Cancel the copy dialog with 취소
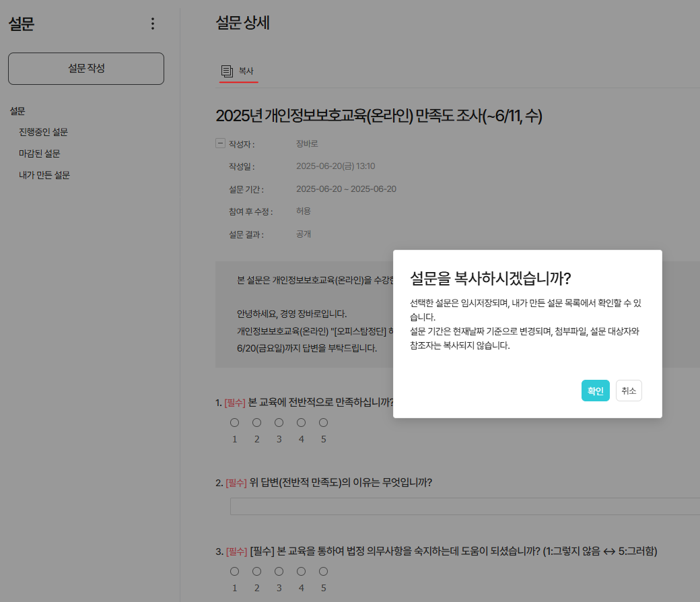 pos(629,391)
